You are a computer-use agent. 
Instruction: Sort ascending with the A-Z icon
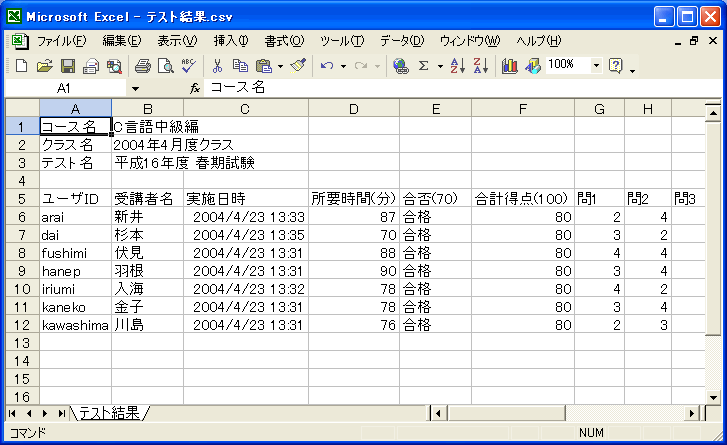coord(457,66)
